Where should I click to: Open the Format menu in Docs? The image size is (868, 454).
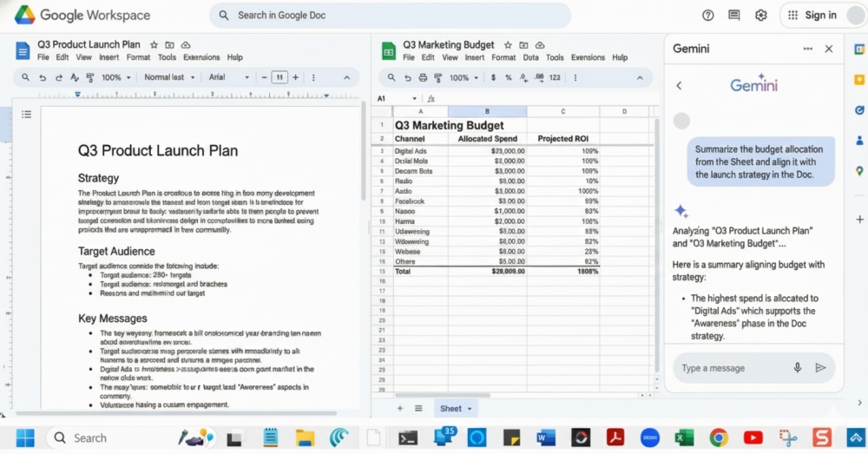tap(138, 57)
